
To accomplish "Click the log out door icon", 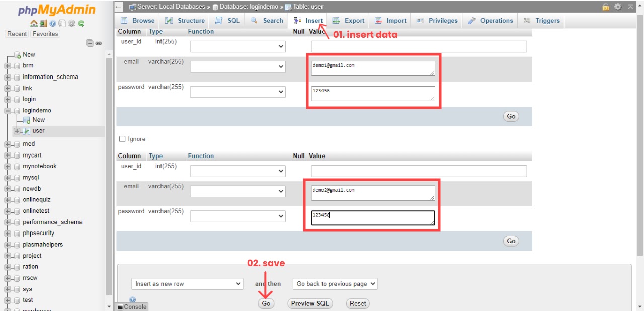I will point(43,23).
